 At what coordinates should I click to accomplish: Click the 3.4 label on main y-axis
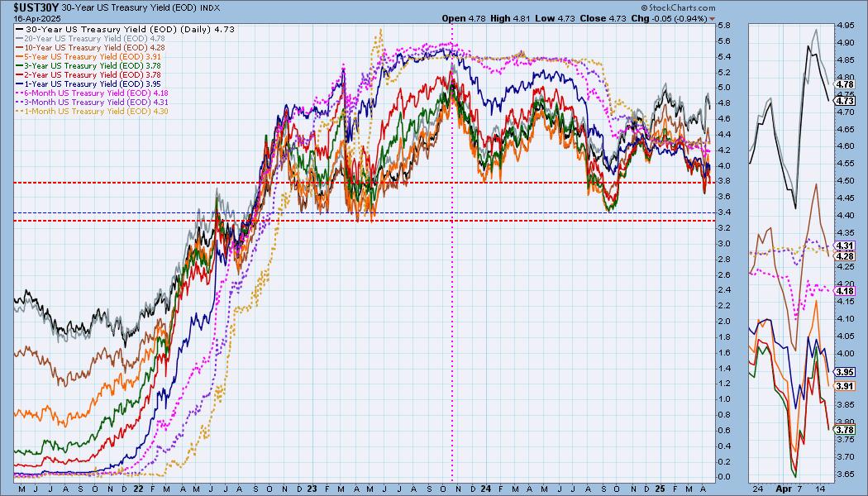(x=724, y=212)
